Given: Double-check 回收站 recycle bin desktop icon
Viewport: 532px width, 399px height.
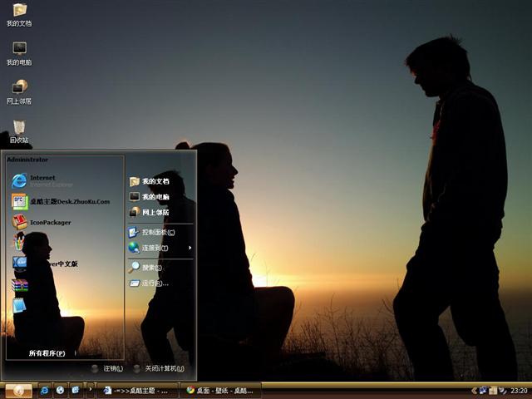Looking at the screenshot, I should click(19, 128).
